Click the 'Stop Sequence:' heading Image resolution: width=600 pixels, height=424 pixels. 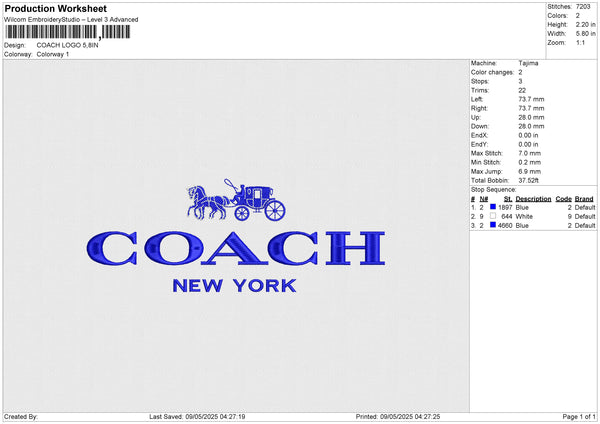tap(494, 190)
